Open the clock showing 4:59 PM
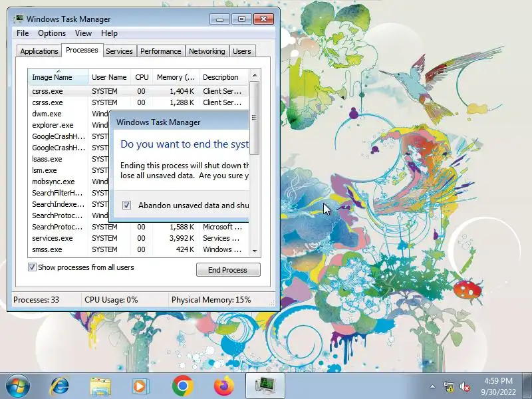This screenshot has width=532, height=399. tap(498, 386)
